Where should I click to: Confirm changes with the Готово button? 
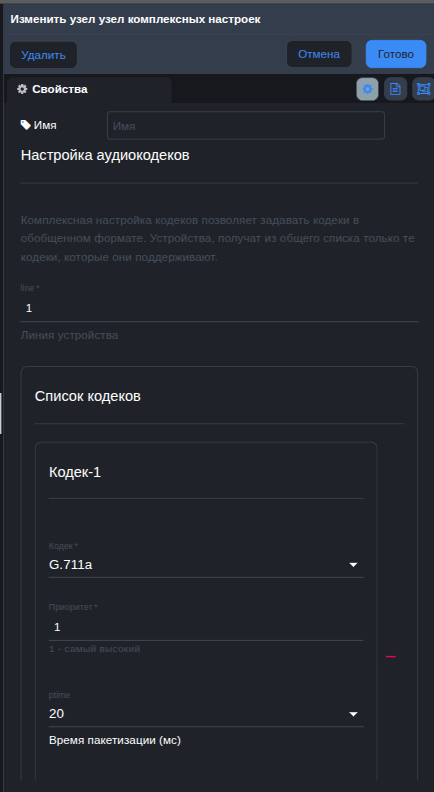(x=396, y=54)
